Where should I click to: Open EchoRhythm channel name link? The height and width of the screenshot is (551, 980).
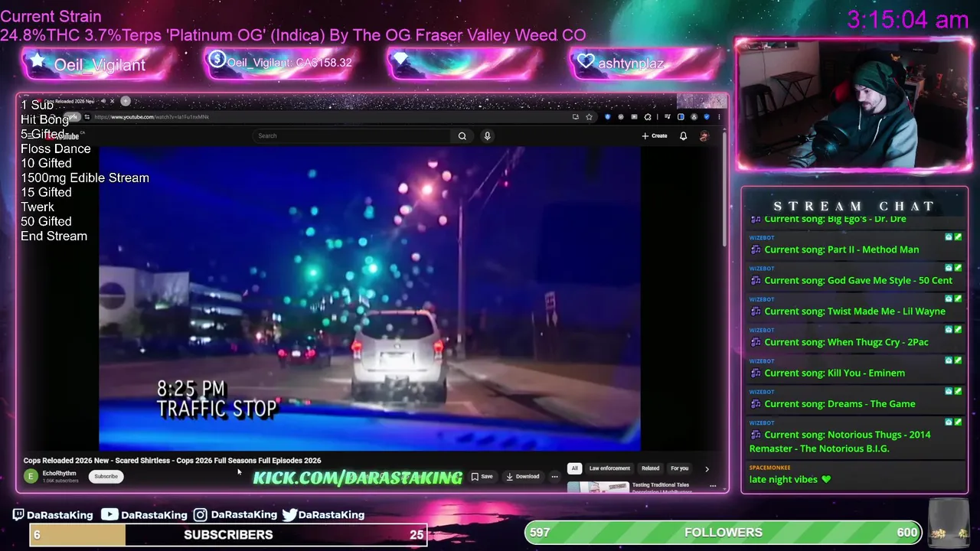click(x=59, y=473)
